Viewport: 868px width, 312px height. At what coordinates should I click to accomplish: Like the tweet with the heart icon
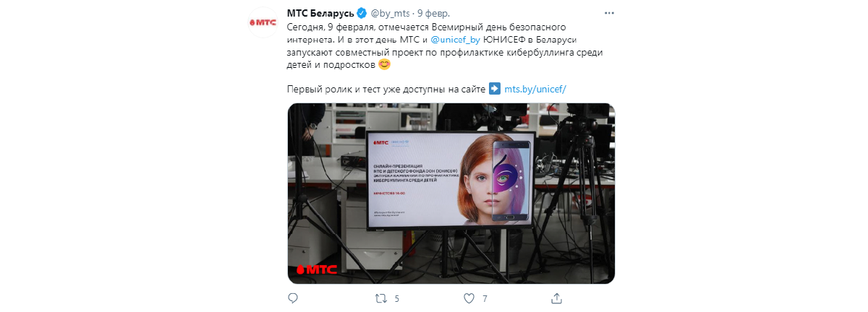click(x=469, y=298)
